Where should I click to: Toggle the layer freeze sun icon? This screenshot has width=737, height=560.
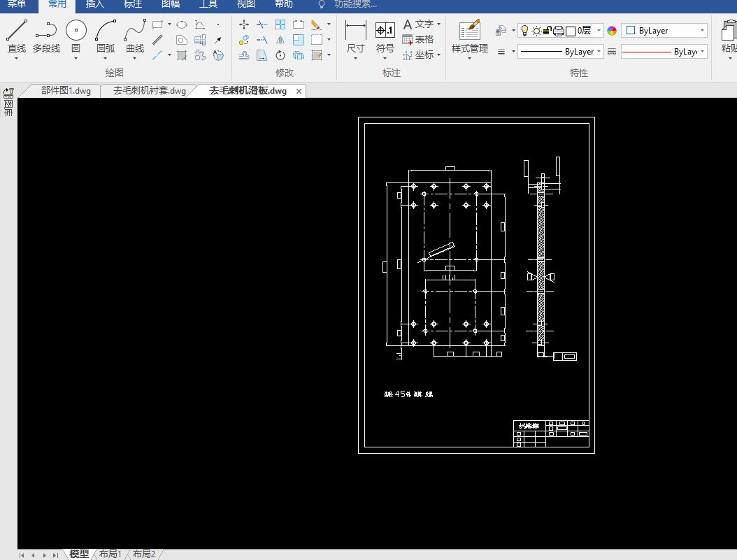(536, 31)
